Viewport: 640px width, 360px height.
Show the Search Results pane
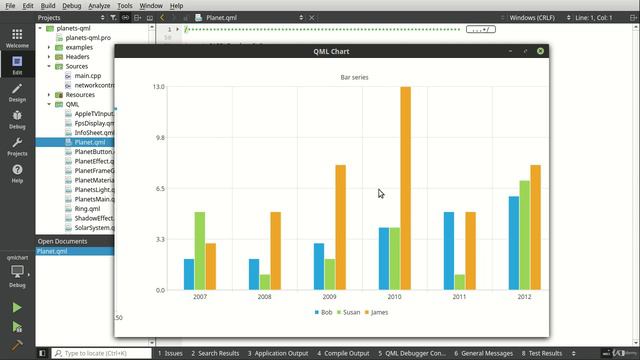215,353
